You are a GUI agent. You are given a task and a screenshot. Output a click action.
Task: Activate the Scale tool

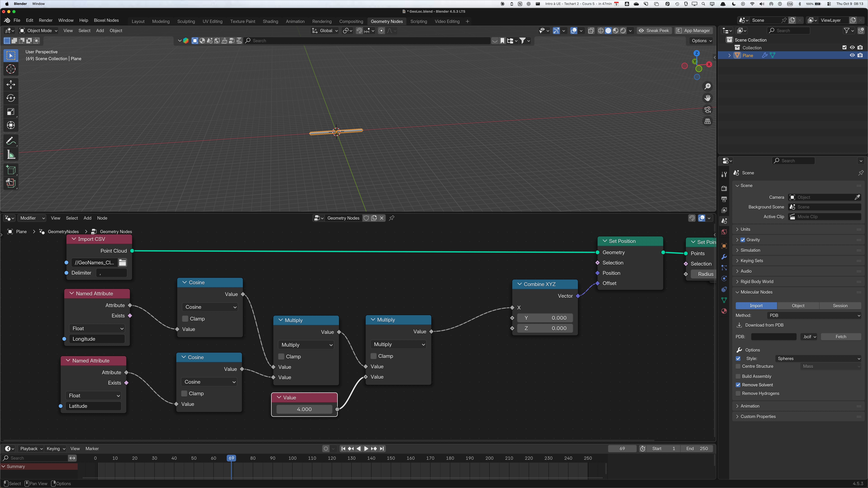(x=11, y=112)
